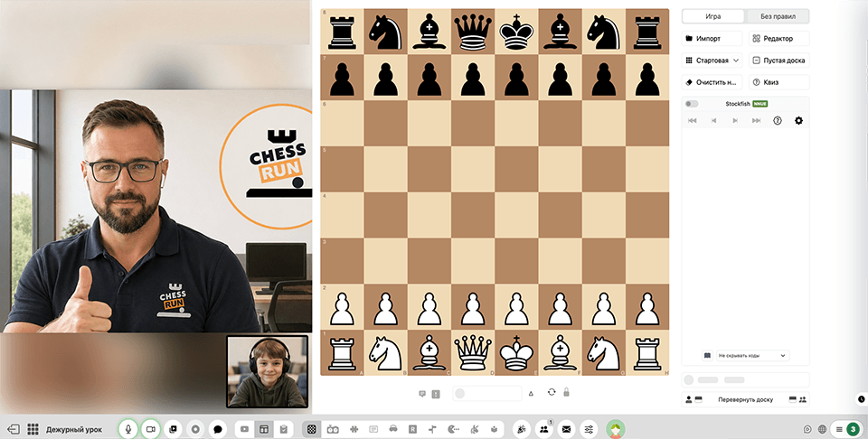
Task: Click the mail envelope icon
Action: pyautogui.click(x=566, y=428)
